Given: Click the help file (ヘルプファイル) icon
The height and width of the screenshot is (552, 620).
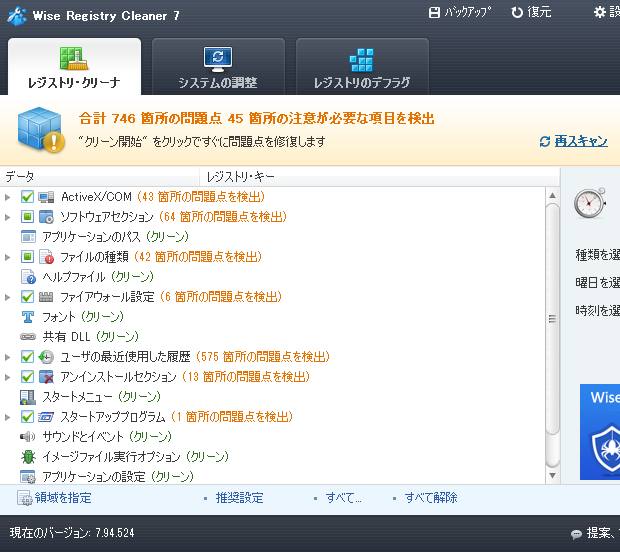Looking at the screenshot, I should point(28,277).
